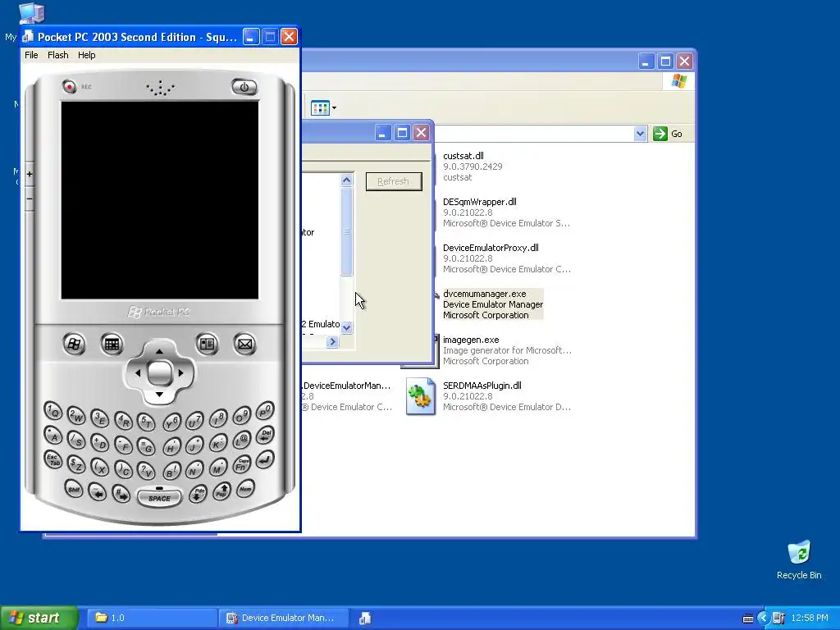Switch to the 1.0 folder taskbar item
The image size is (840, 630).
pos(152,618)
